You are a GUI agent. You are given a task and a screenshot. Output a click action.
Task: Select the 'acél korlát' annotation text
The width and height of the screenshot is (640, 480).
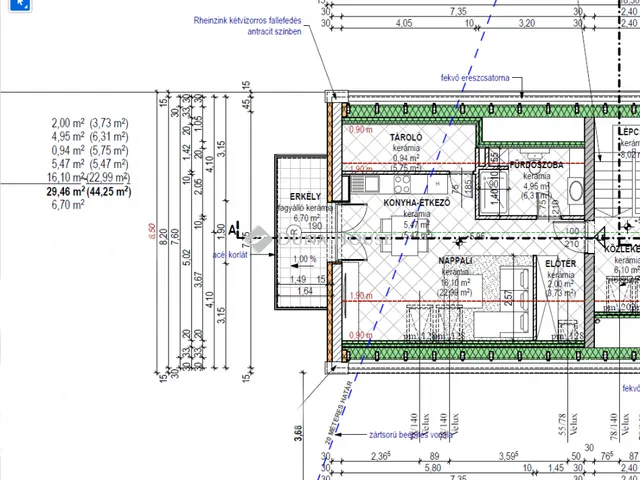click(x=231, y=255)
